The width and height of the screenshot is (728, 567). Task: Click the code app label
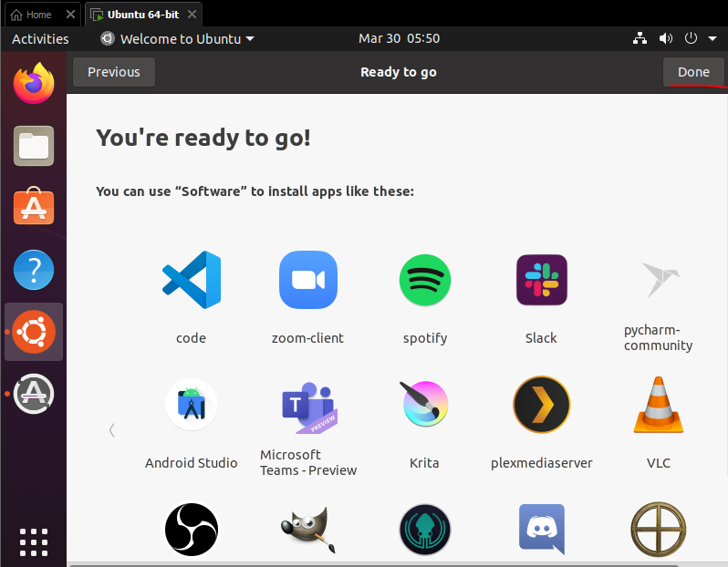click(x=191, y=338)
